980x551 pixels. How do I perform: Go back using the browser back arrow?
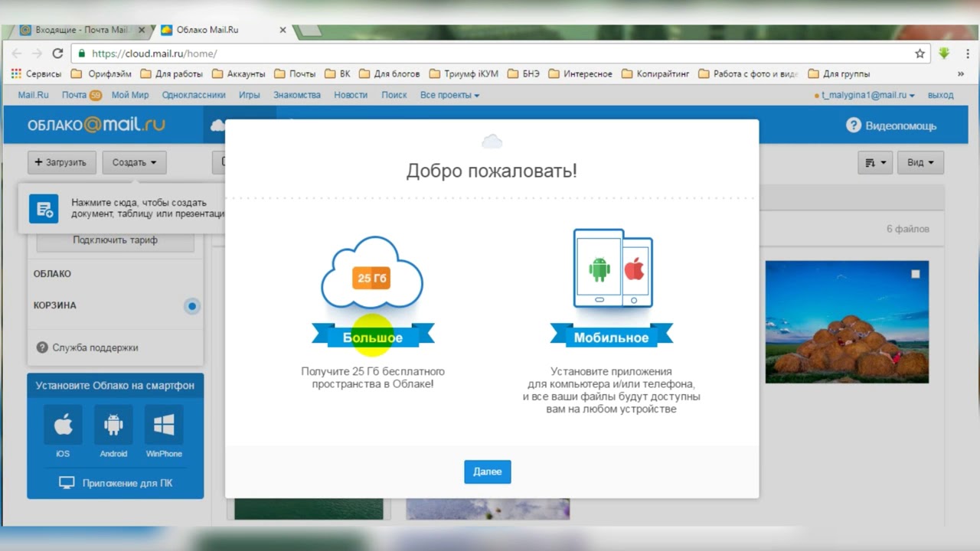coord(17,54)
